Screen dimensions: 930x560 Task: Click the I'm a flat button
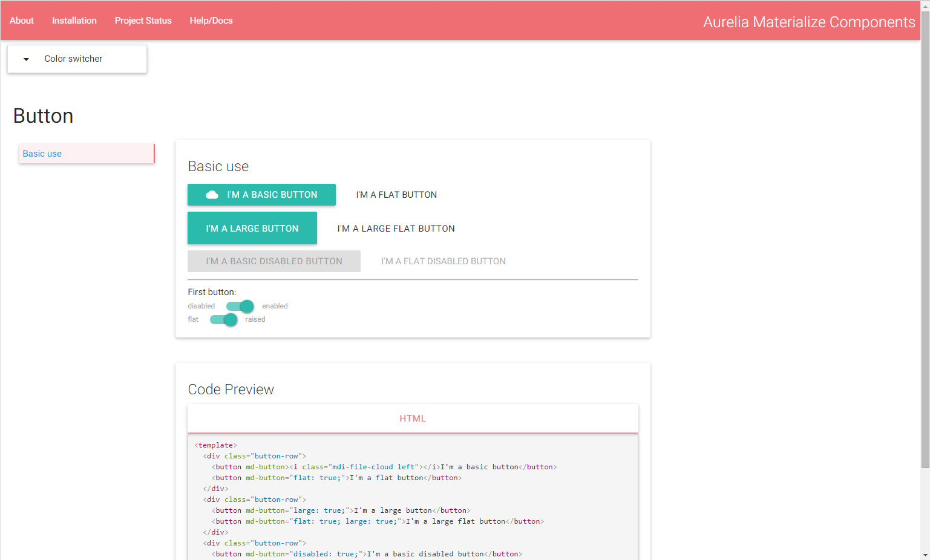pos(396,195)
